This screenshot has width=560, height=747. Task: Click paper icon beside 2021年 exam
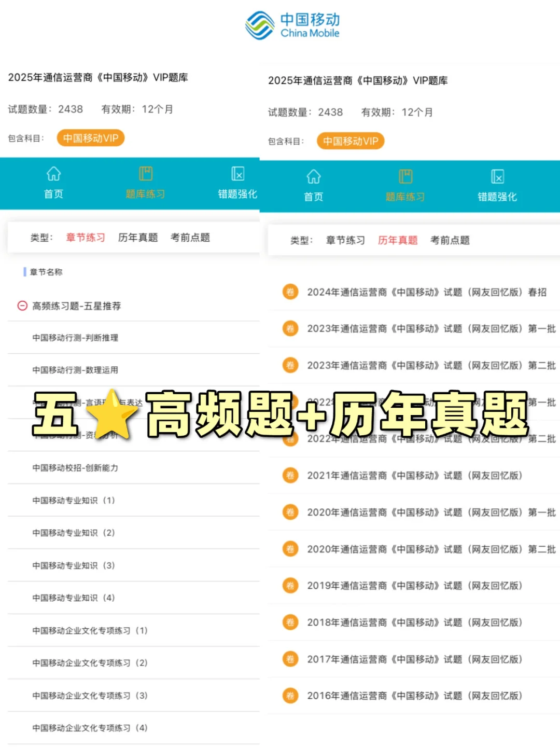pos(290,475)
